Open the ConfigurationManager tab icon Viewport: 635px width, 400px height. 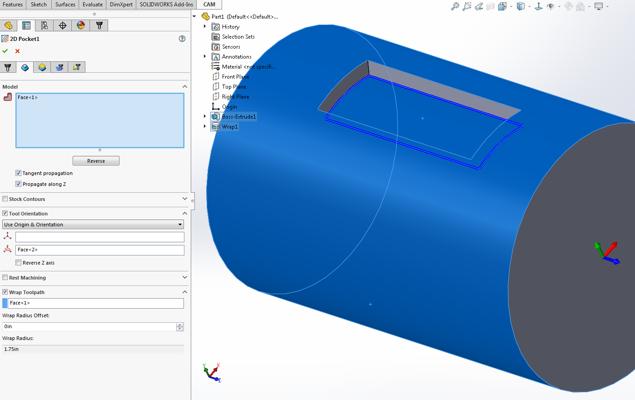45,25
